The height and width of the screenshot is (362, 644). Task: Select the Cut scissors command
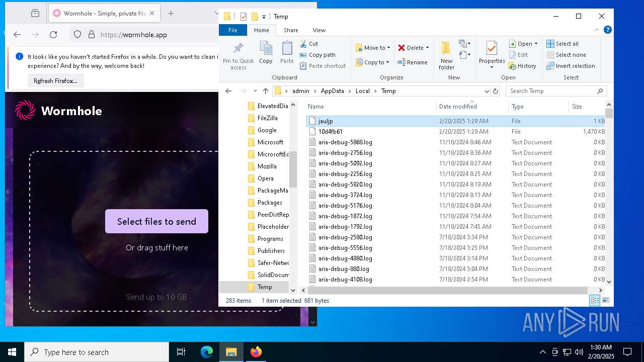(x=309, y=44)
